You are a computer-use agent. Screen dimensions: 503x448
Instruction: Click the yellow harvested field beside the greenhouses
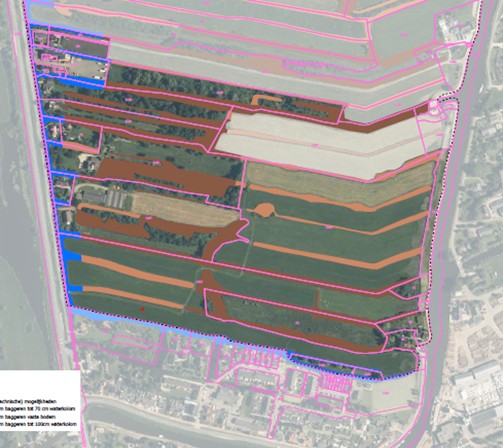point(184,209)
